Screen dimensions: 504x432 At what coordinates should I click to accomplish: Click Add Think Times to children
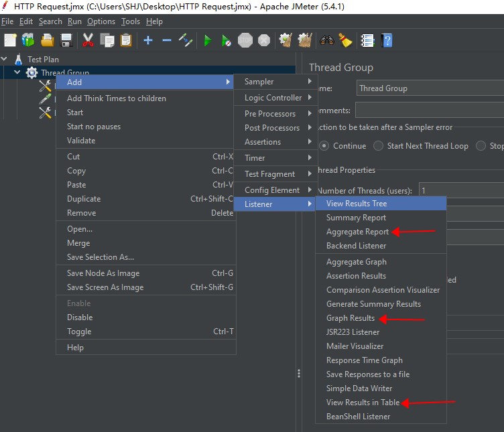[146, 98]
